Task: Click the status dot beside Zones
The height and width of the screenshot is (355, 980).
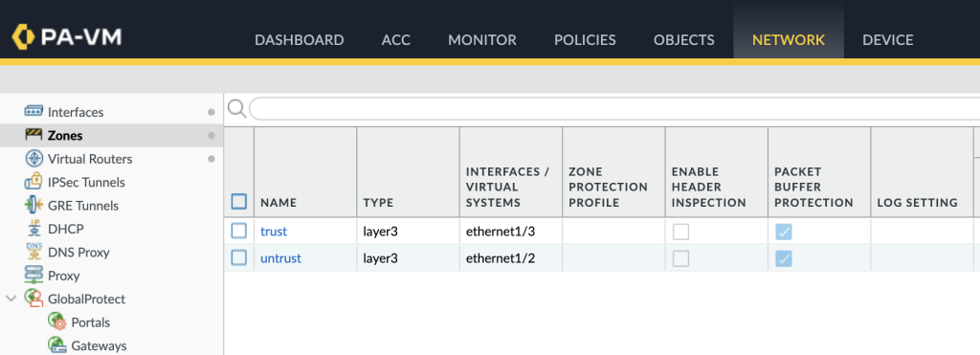Action: click(x=212, y=136)
